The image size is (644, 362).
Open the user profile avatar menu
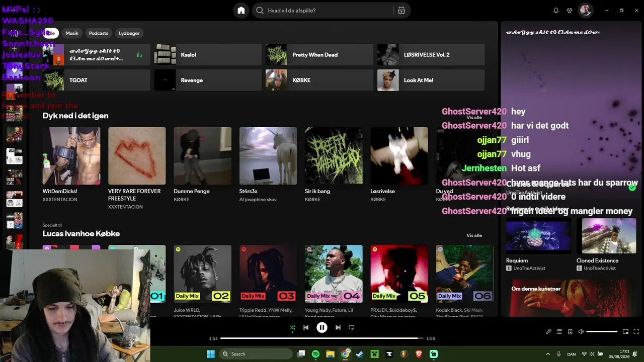585,11
